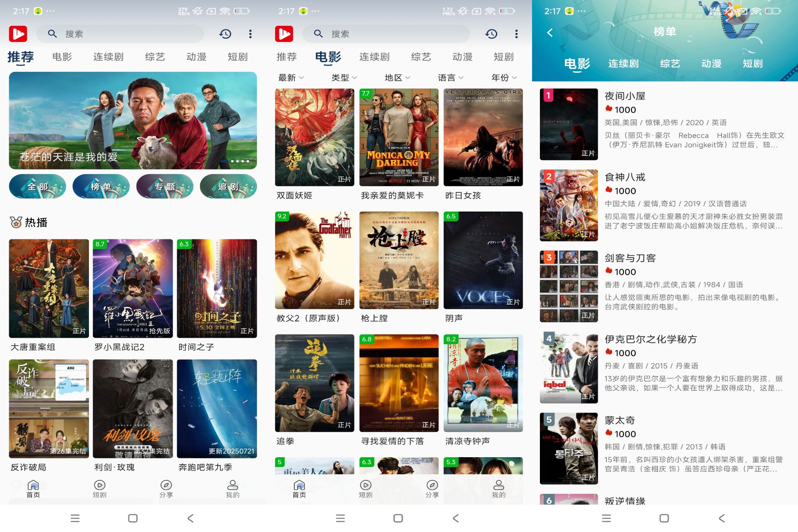Open 罗小黑战记2 poster in 热播

pyautogui.click(x=133, y=288)
